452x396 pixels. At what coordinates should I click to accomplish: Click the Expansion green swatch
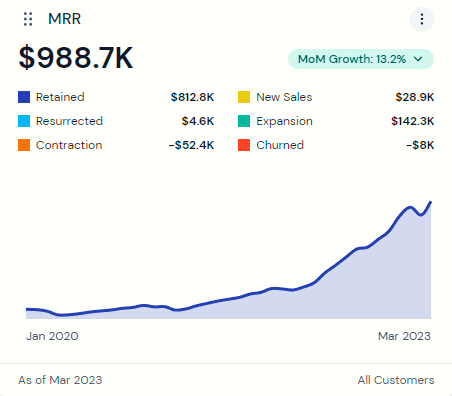(244, 121)
